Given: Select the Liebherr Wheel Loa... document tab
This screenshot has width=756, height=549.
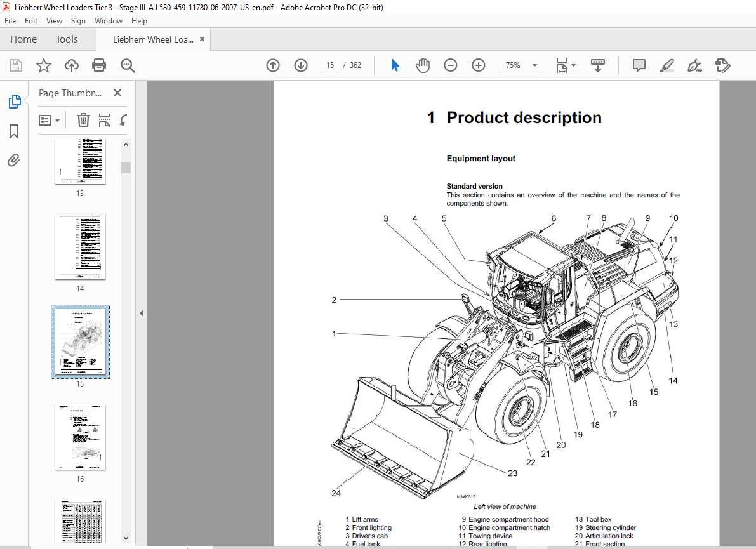Looking at the screenshot, I should [153, 39].
